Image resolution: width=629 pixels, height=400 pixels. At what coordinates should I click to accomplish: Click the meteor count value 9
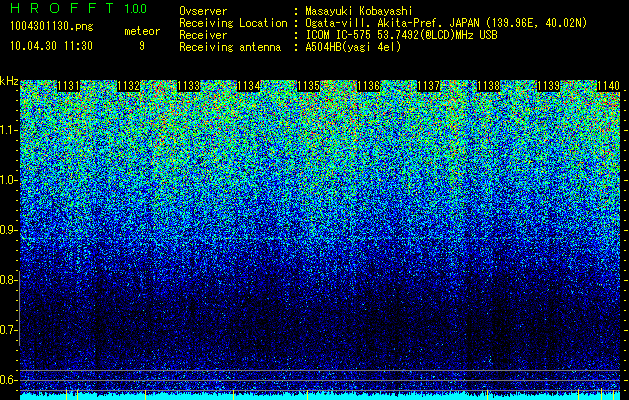[x=142, y=46]
